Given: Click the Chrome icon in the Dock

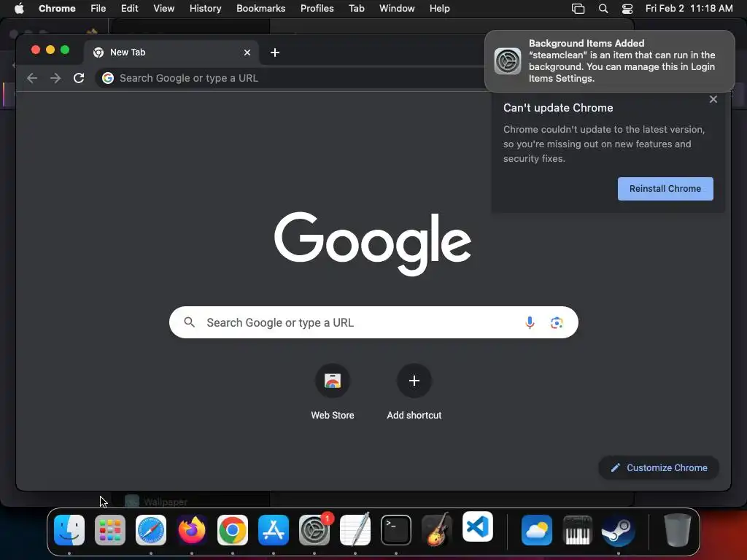Looking at the screenshot, I should tap(233, 529).
